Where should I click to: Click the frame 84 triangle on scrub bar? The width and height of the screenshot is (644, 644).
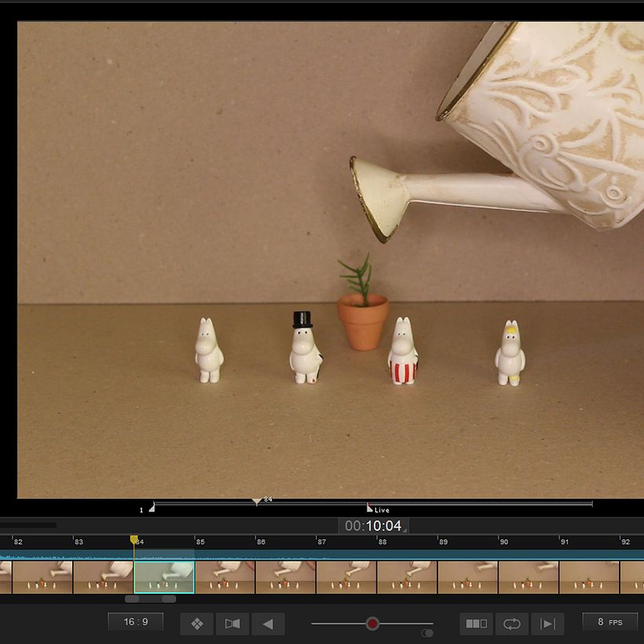[x=257, y=502]
